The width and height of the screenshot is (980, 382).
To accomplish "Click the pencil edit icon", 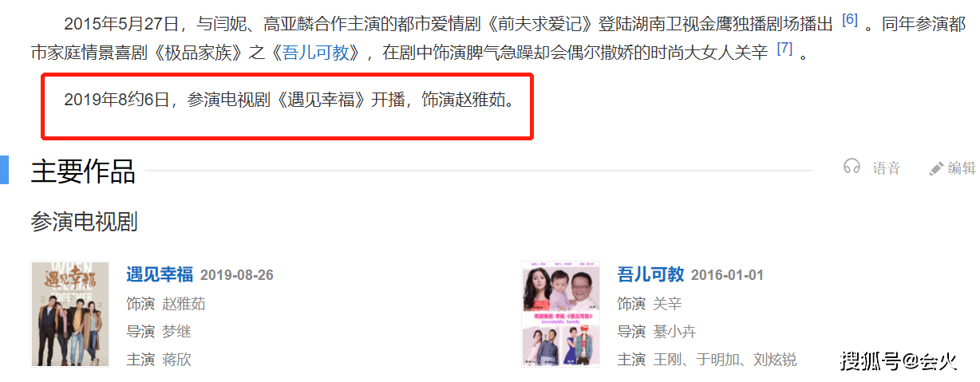I will click(936, 168).
